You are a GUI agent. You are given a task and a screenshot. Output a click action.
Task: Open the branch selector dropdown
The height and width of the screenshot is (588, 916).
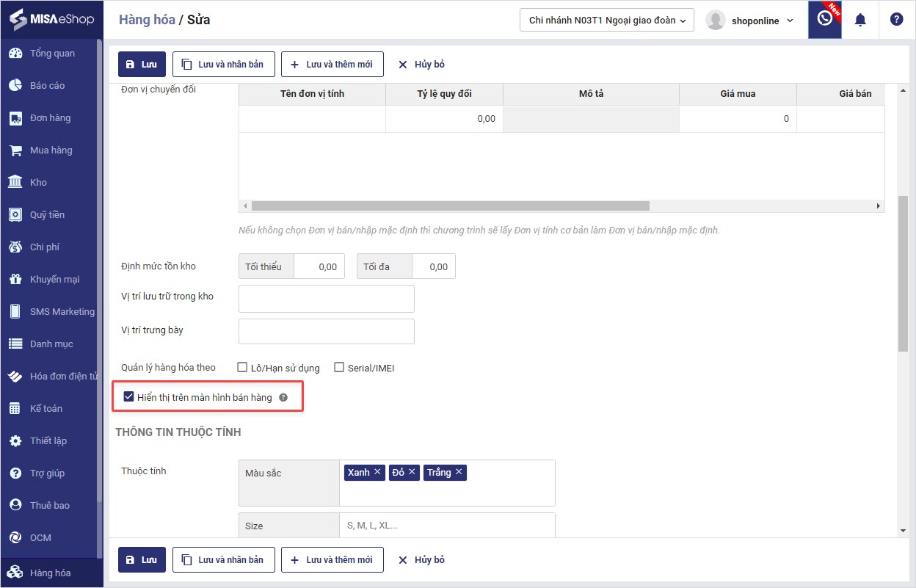[607, 21]
